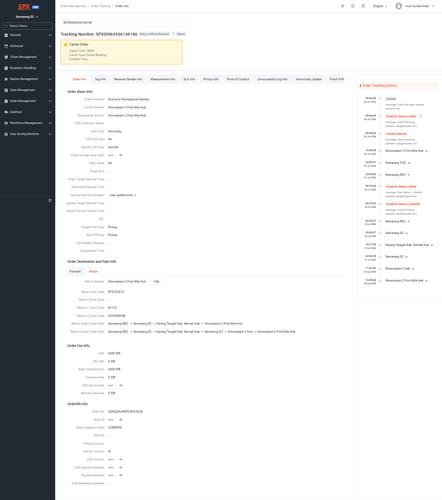Open the Measurement Info tab
Image resolution: width=442 pixels, height=500 pixels.
(163, 79)
